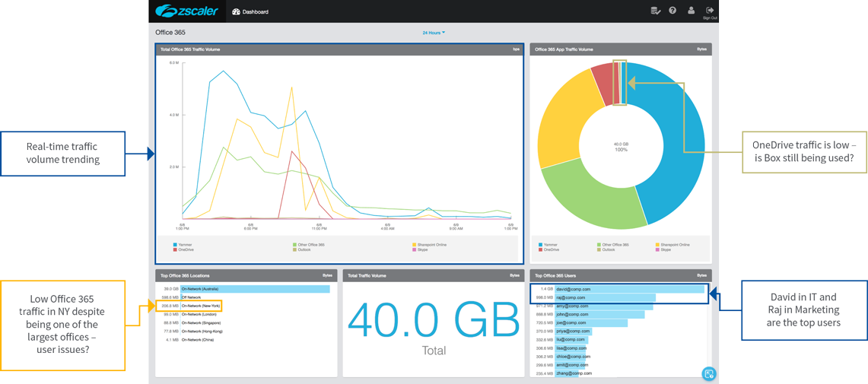Toggle Sharepoint Online in line chart legend
Image resolution: width=868 pixels, height=384 pixels.
click(430, 244)
